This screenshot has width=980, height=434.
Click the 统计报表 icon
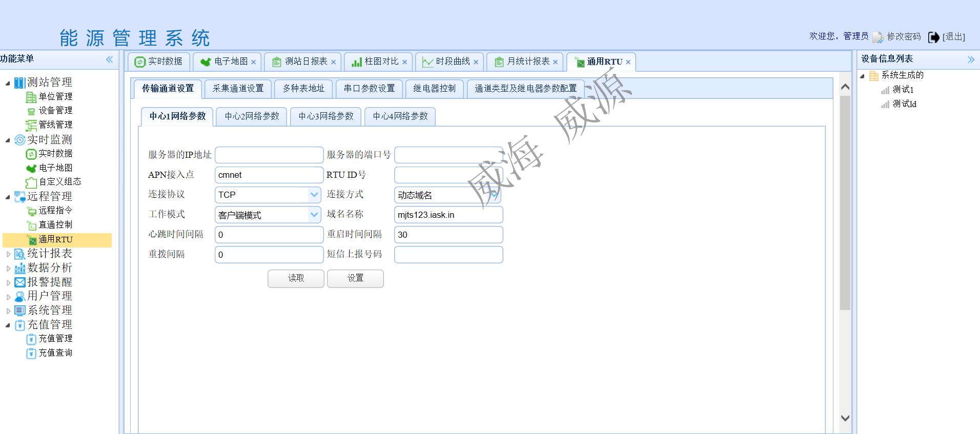(19, 254)
